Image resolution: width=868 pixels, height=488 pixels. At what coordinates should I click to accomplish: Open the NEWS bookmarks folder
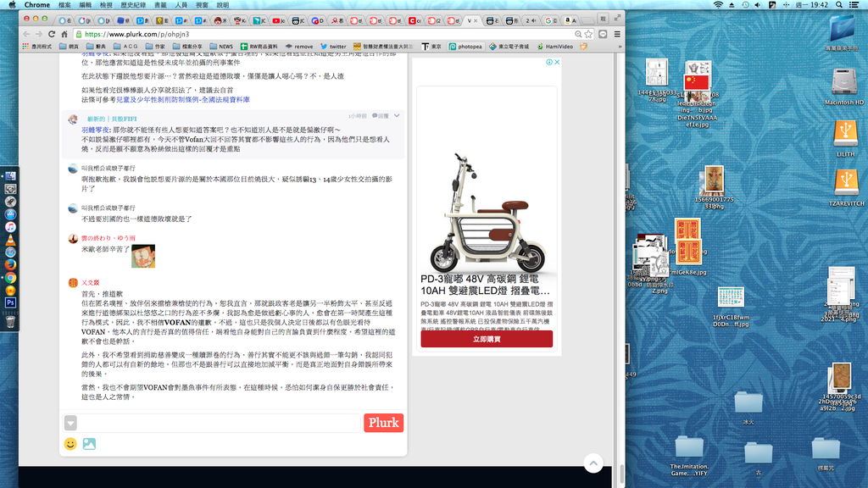coord(221,47)
